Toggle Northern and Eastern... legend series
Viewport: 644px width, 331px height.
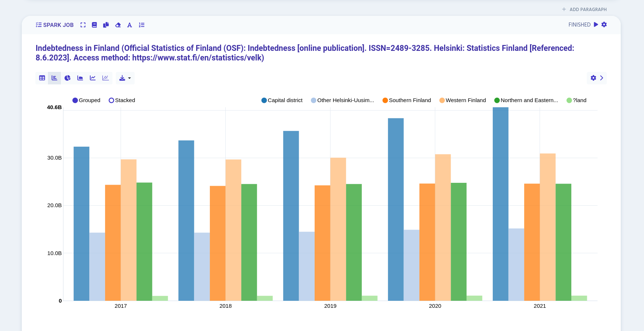pos(526,100)
